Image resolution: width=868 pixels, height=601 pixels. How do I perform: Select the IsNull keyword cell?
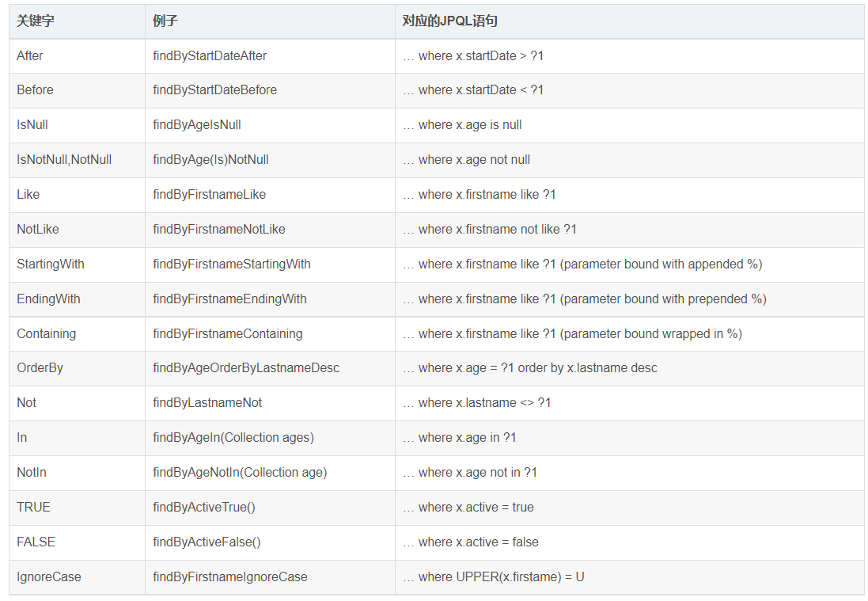pos(77,125)
